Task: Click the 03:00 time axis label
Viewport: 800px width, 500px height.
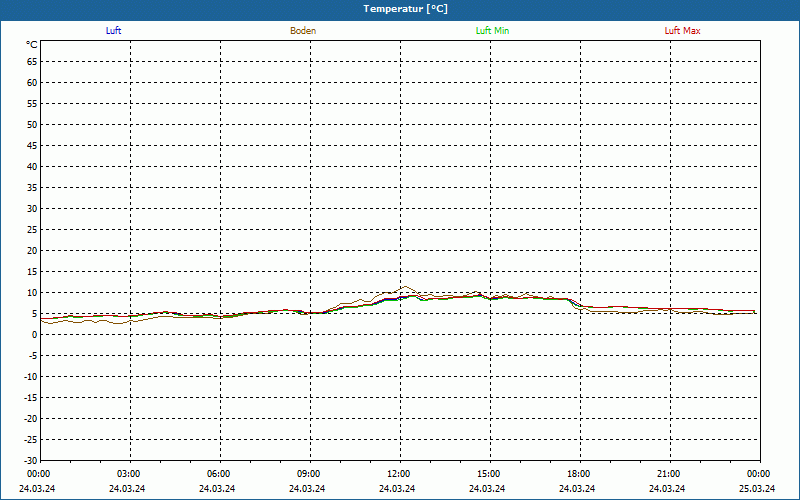Action: (x=129, y=474)
